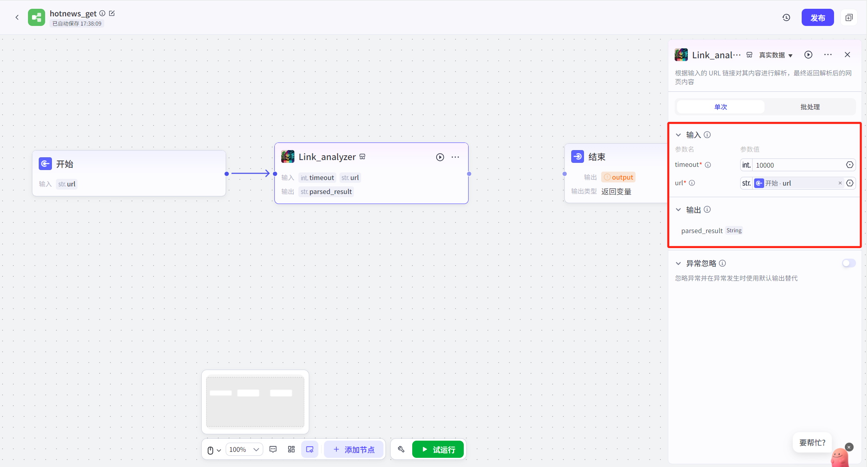The image size is (868, 467).
Task: Open the 100% zoom dropdown
Action: coord(244,449)
